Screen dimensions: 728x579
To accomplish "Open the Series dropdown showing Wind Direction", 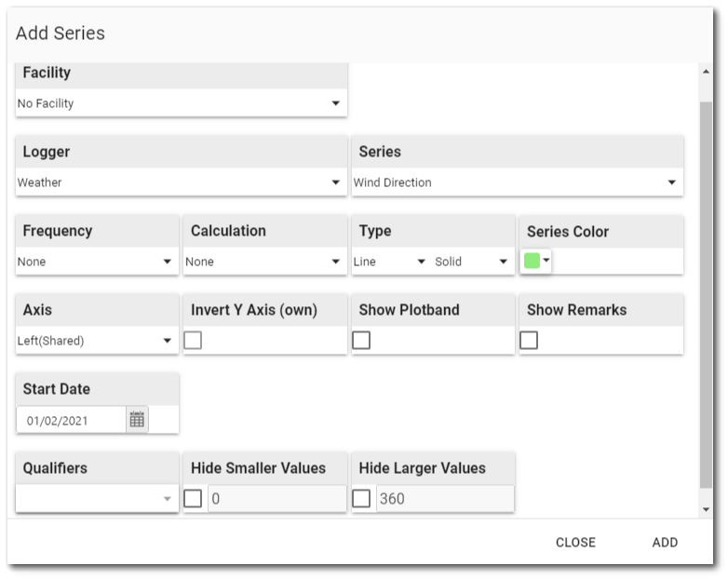I will point(518,182).
